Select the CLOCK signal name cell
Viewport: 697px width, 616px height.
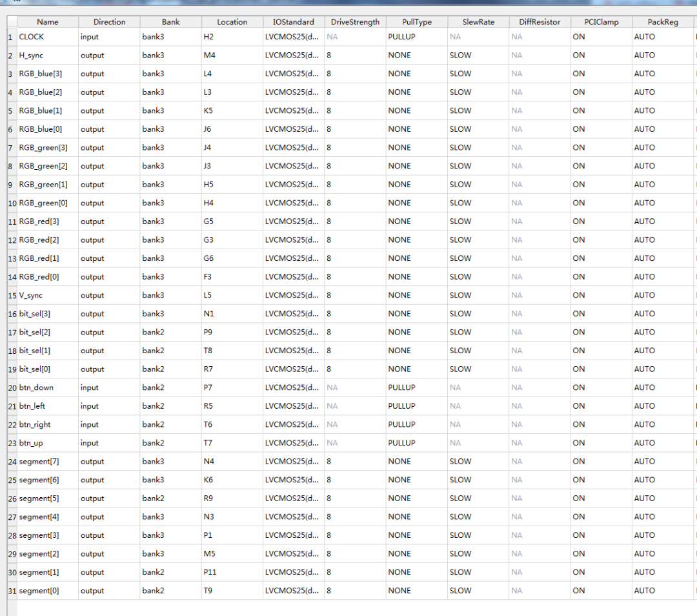coord(47,37)
